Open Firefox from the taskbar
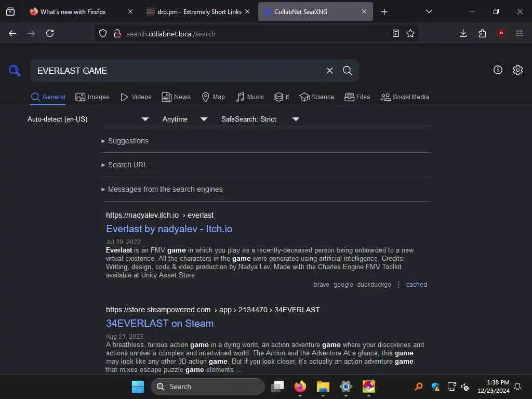532x399 pixels. [300, 387]
